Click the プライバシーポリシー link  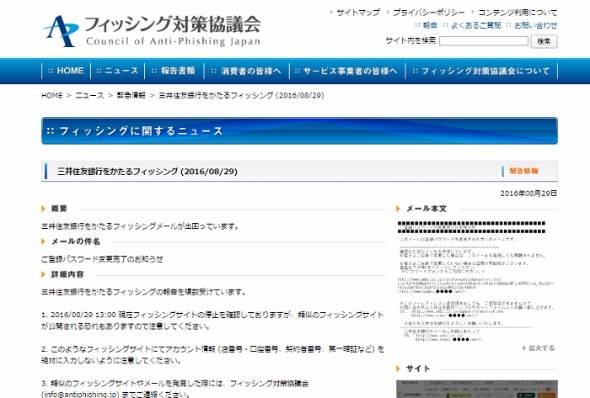[x=429, y=12]
